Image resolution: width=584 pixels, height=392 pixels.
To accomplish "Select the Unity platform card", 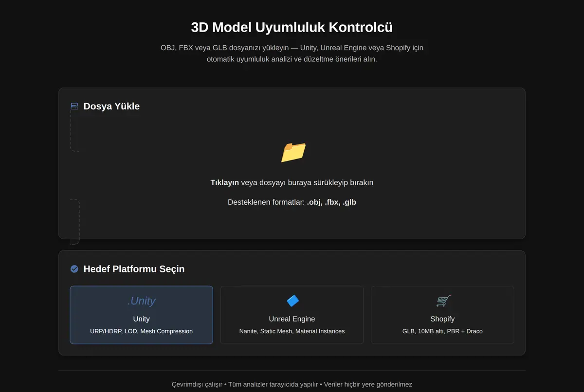I will (x=141, y=315).
